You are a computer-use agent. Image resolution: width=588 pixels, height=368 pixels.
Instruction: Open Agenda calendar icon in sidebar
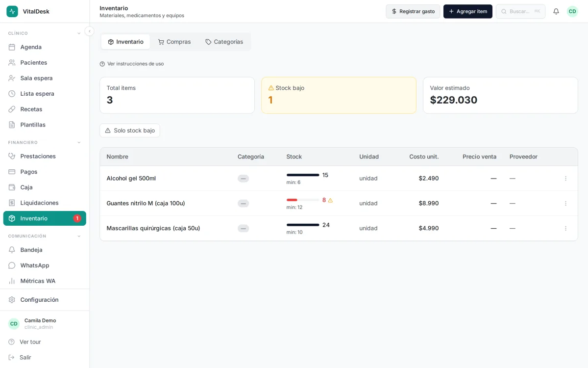[12, 47]
